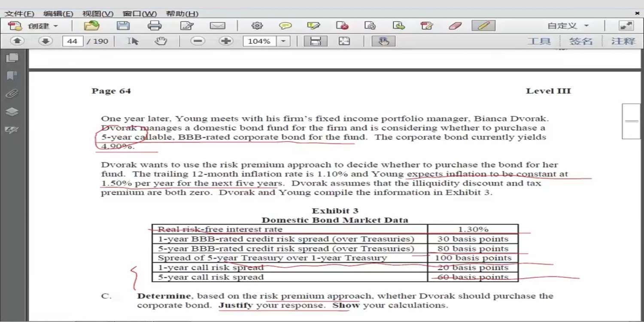Print the document using the printer icon
Image resolution: width=644 pixels, height=322 pixels.
pos(155,26)
